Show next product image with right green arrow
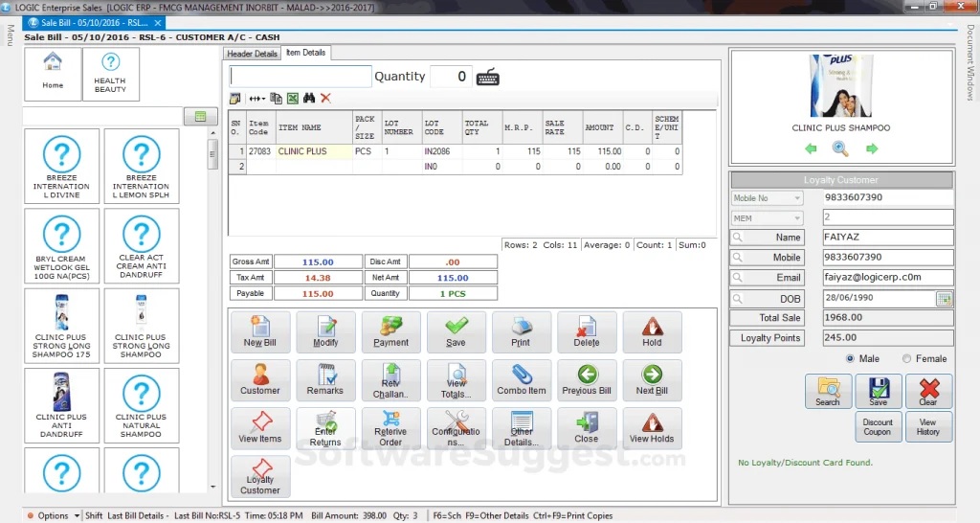 point(872,148)
